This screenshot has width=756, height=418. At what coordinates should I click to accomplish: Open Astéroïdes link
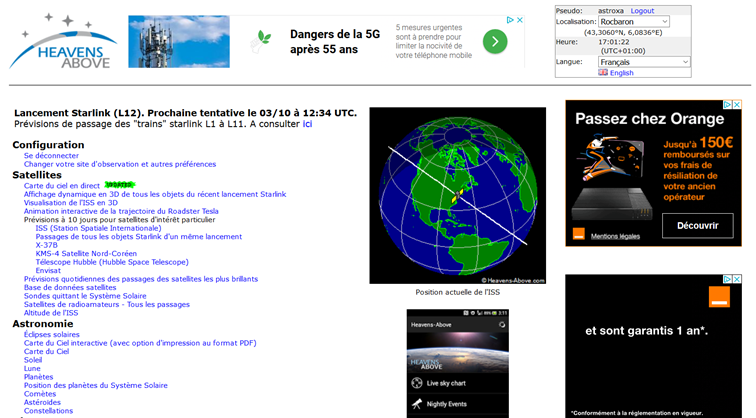point(42,403)
